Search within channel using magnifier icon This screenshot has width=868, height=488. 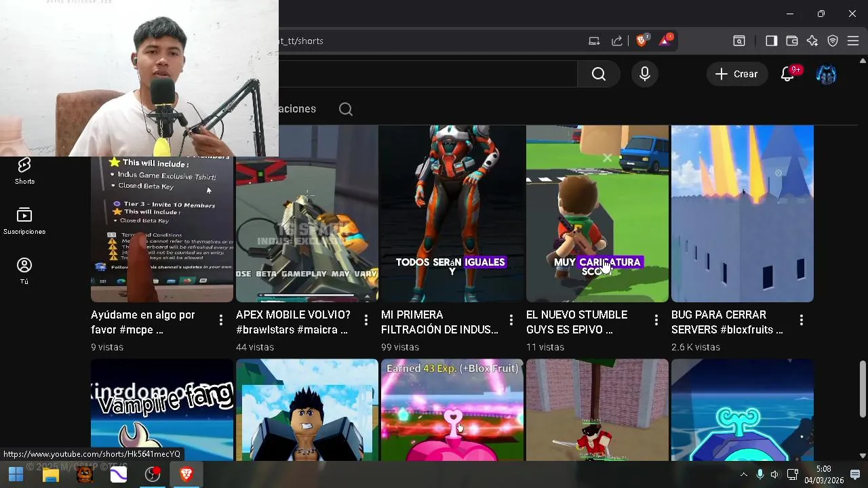click(x=346, y=109)
